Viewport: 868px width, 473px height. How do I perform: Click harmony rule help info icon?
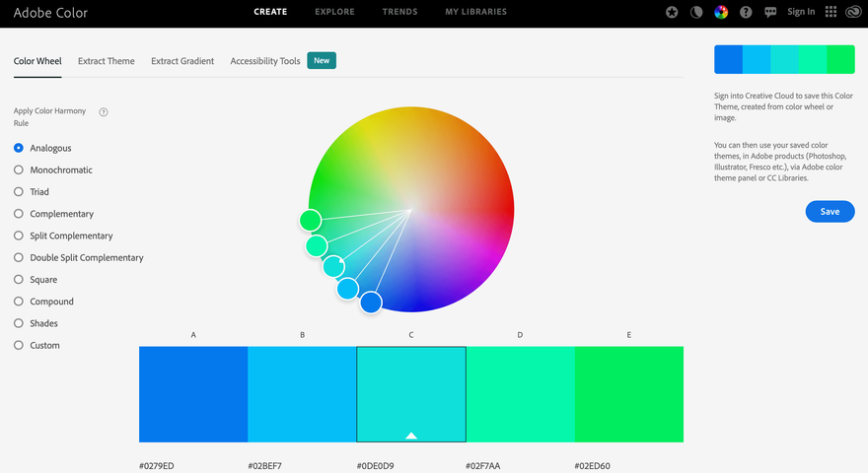104,112
